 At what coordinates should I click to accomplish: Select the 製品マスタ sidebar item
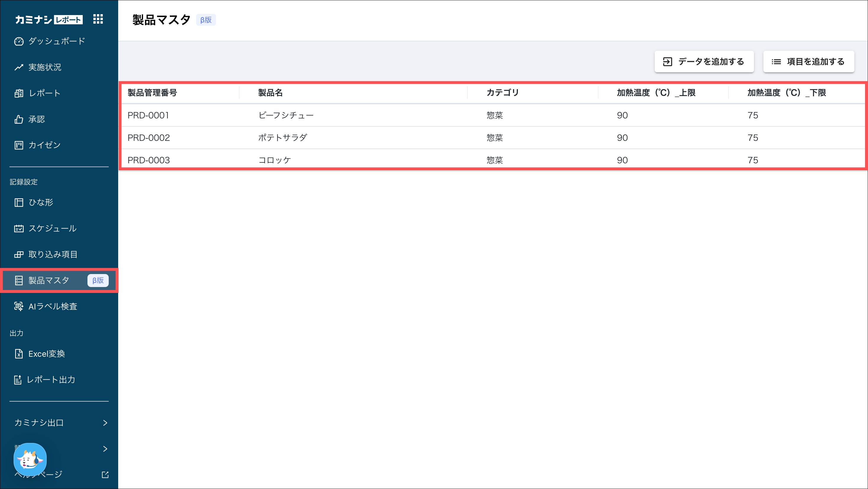59,280
